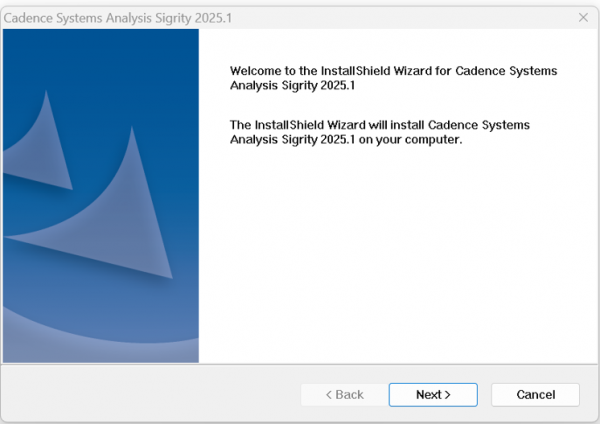Click the paragraph starting The InstallShield Wizard will install
The image size is (600, 424).
point(380,132)
